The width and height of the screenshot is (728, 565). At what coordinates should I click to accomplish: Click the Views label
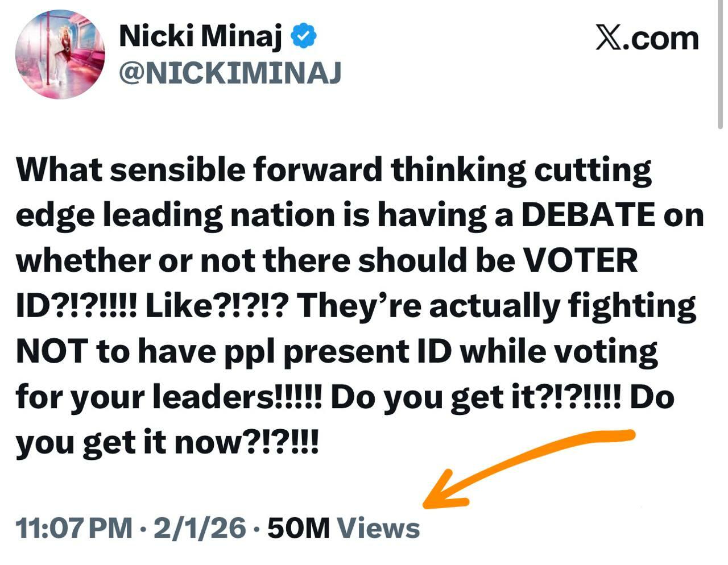click(379, 527)
